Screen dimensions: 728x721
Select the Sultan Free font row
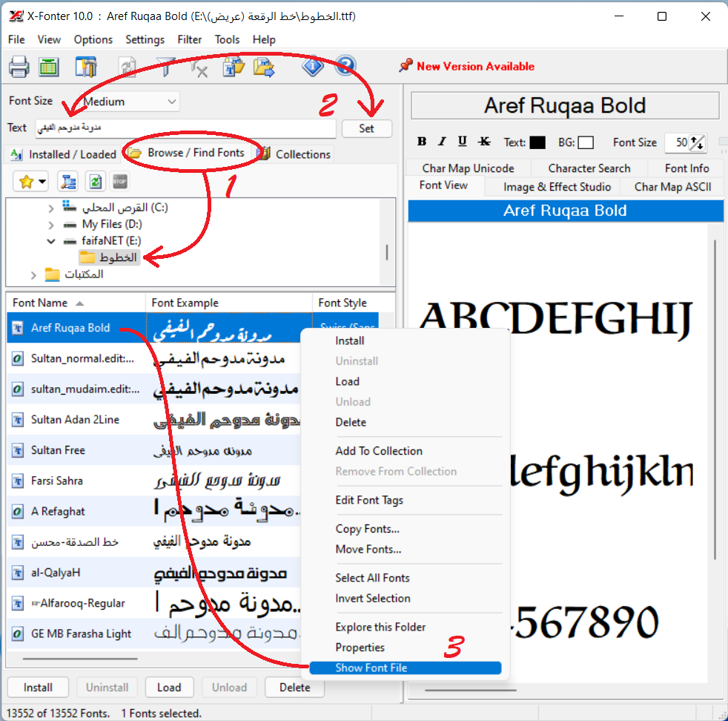153,450
